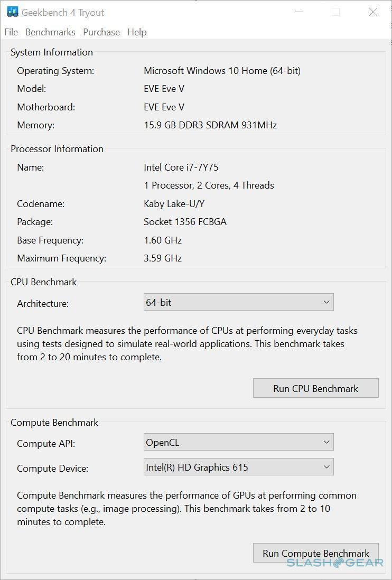Click the chevron arrow on Compute API dropdown
This screenshot has width=392, height=580.
326,442
